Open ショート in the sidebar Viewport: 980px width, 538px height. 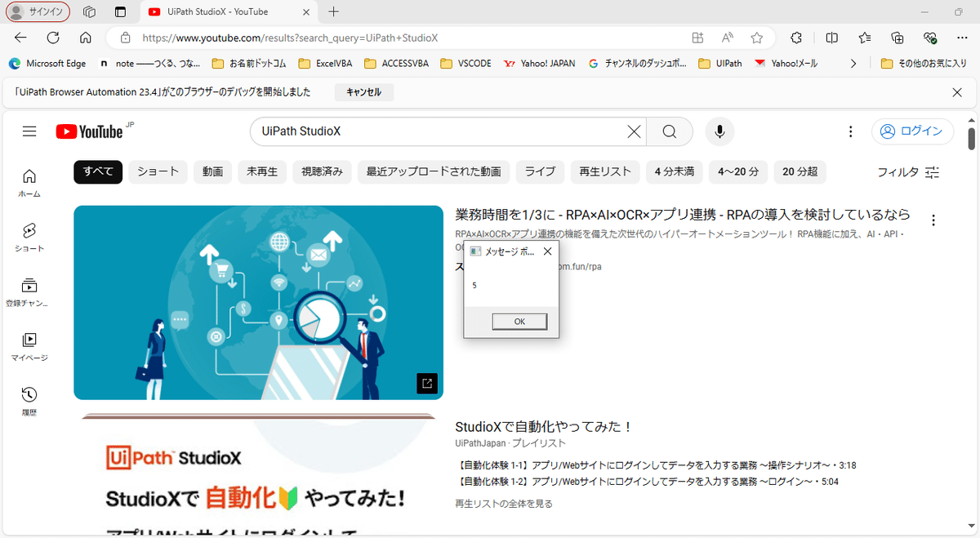point(29,238)
